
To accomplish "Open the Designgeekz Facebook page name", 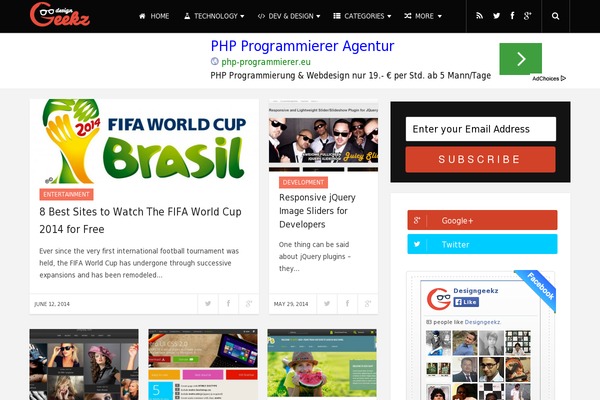I will 476,291.
